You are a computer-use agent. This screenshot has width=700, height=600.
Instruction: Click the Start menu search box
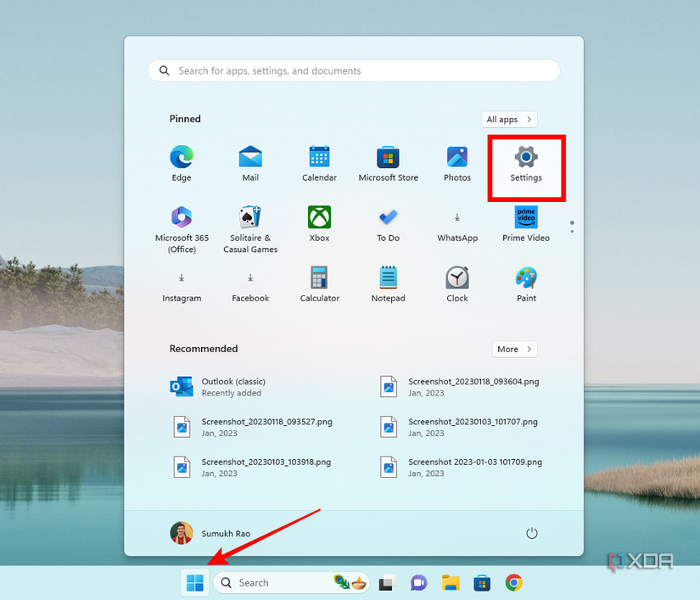(x=354, y=71)
